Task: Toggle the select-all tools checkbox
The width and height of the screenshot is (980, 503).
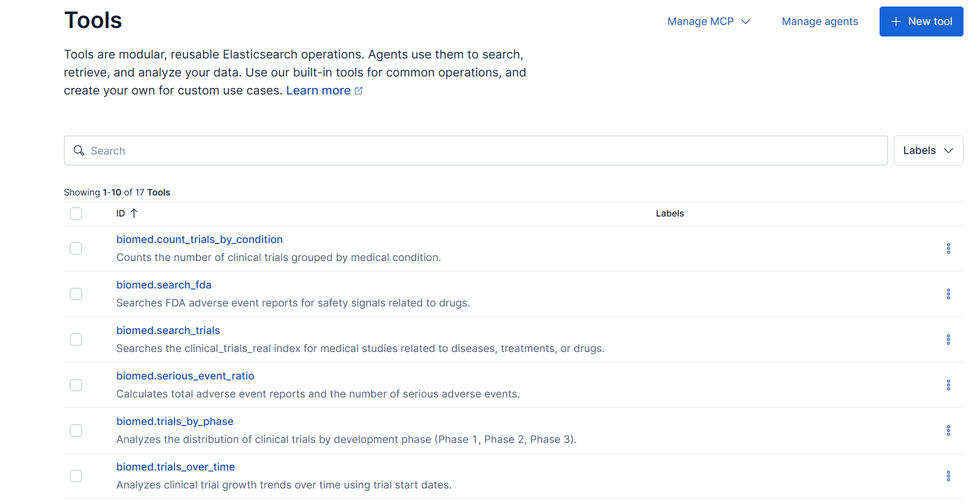Action: [76, 213]
